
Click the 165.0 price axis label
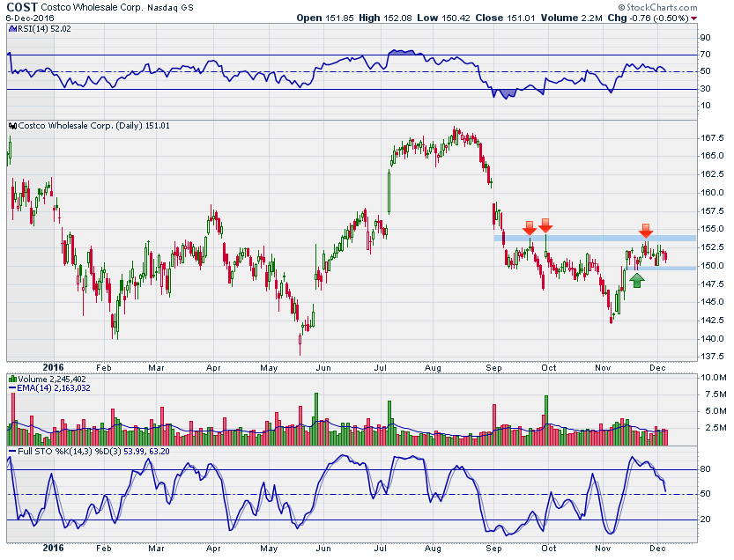(x=712, y=156)
